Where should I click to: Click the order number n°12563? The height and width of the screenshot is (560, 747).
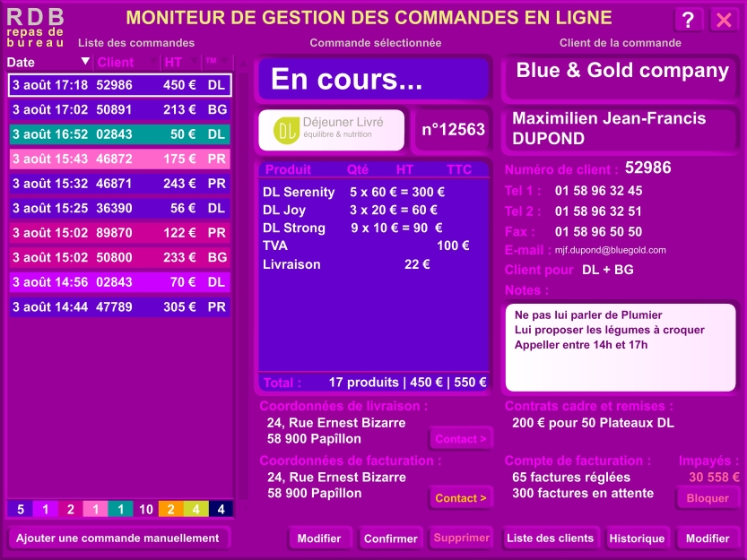[x=453, y=130]
